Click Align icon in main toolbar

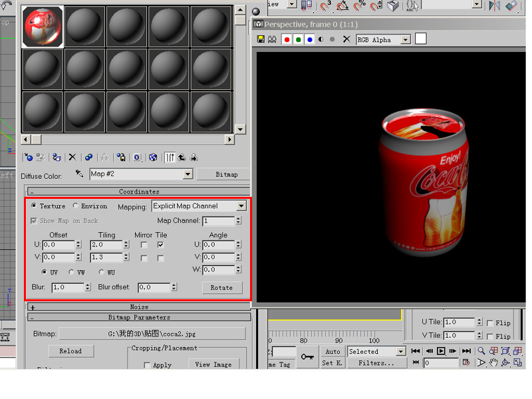click(x=511, y=5)
